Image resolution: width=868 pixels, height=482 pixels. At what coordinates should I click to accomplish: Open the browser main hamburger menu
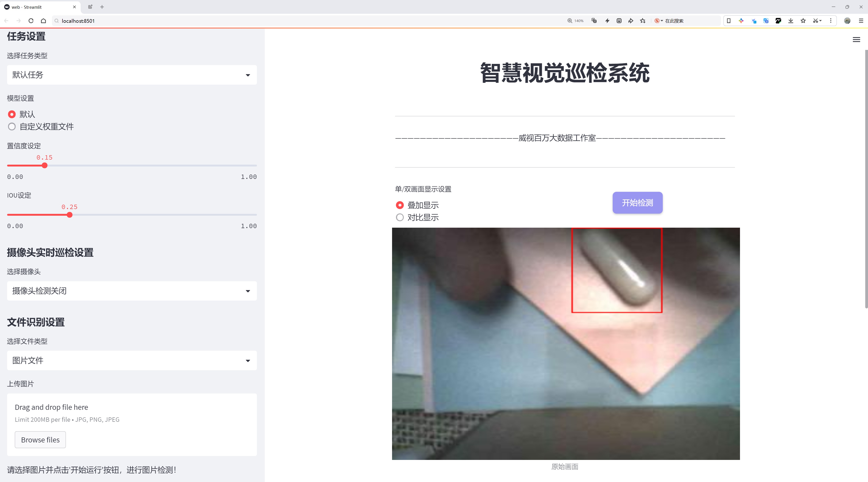[x=861, y=20]
